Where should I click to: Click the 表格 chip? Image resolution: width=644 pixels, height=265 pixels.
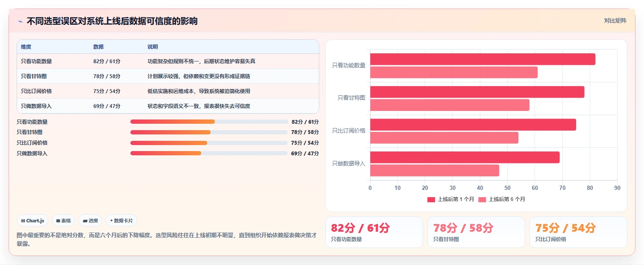(x=63, y=221)
